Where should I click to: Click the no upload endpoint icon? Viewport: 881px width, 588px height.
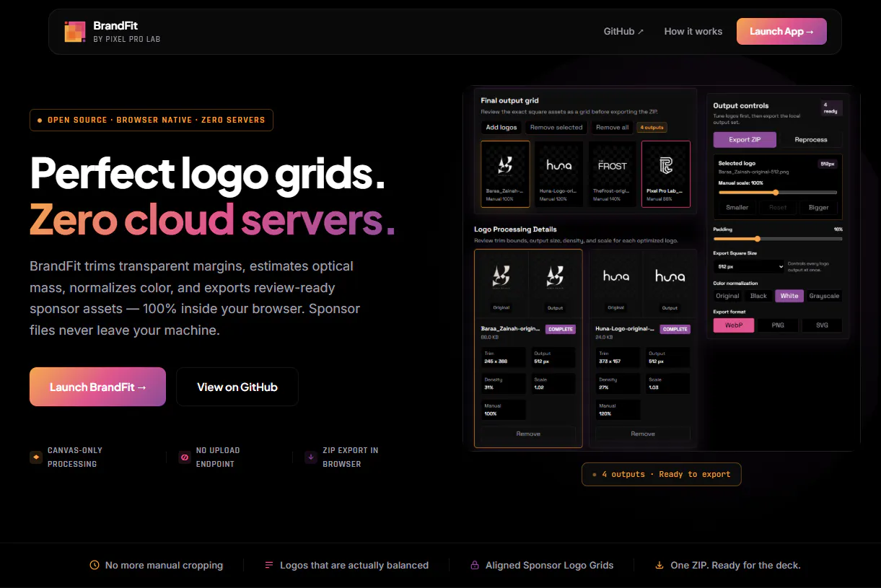pyautogui.click(x=185, y=457)
